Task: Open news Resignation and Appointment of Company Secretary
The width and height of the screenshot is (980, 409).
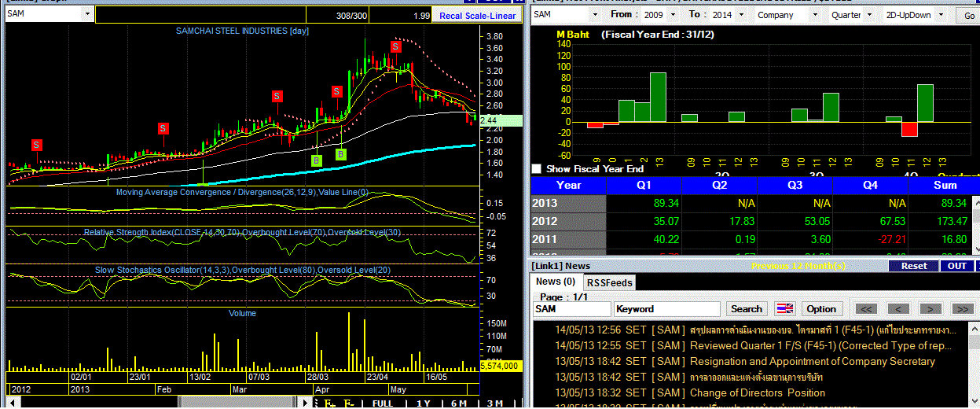Action: 813,361
